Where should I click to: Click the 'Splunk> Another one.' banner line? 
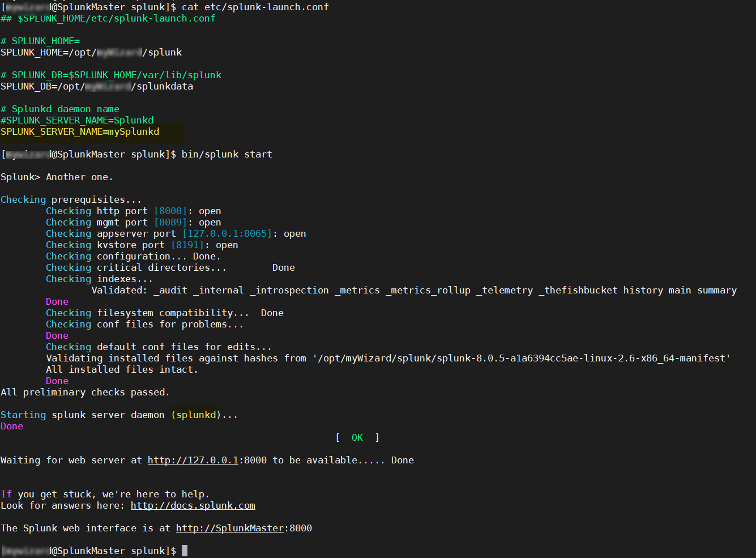pyautogui.click(x=57, y=177)
